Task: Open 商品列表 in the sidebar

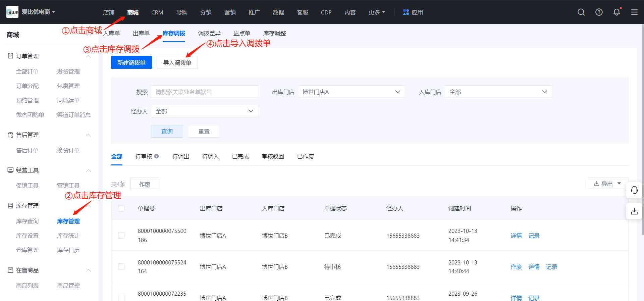Action: click(27, 286)
